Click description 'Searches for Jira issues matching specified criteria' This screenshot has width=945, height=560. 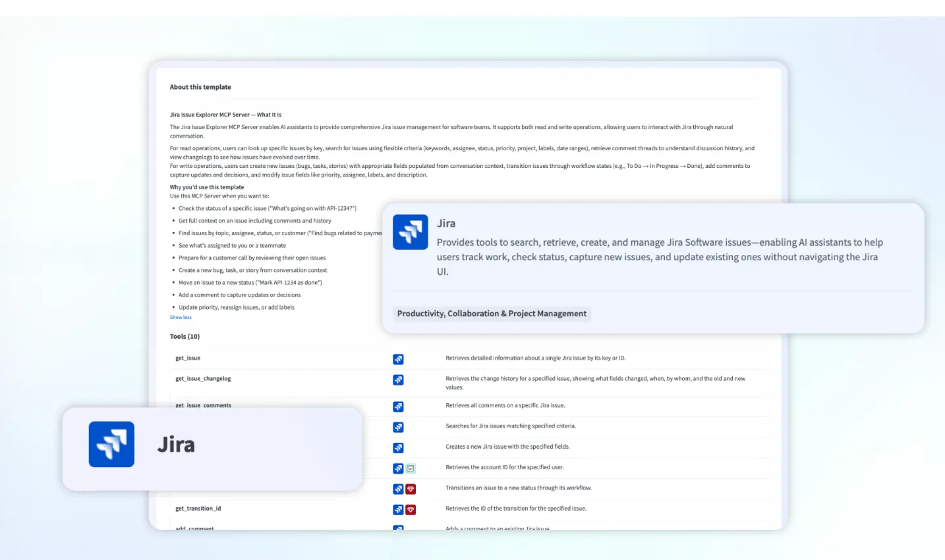[x=511, y=426]
